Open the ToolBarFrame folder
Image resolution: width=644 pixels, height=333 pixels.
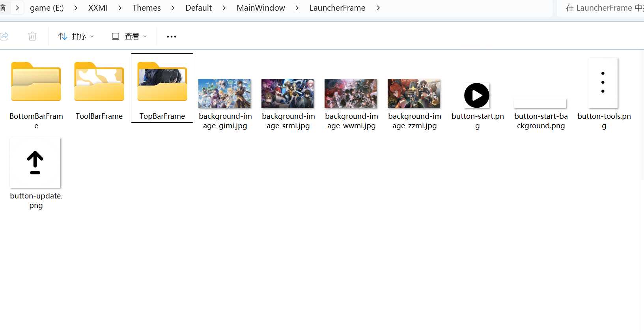coord(99,83)
